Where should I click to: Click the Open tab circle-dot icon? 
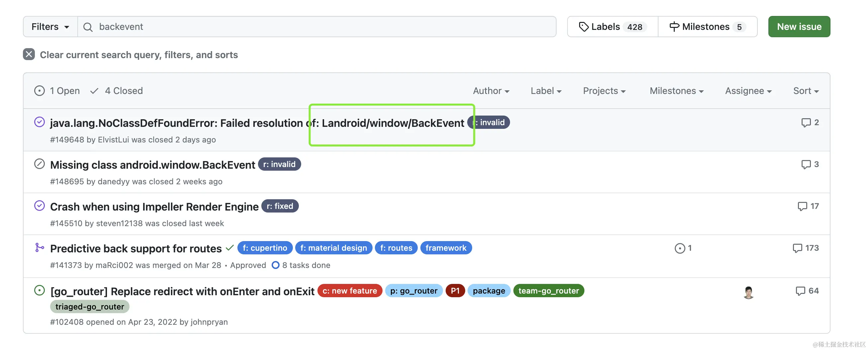40,91
